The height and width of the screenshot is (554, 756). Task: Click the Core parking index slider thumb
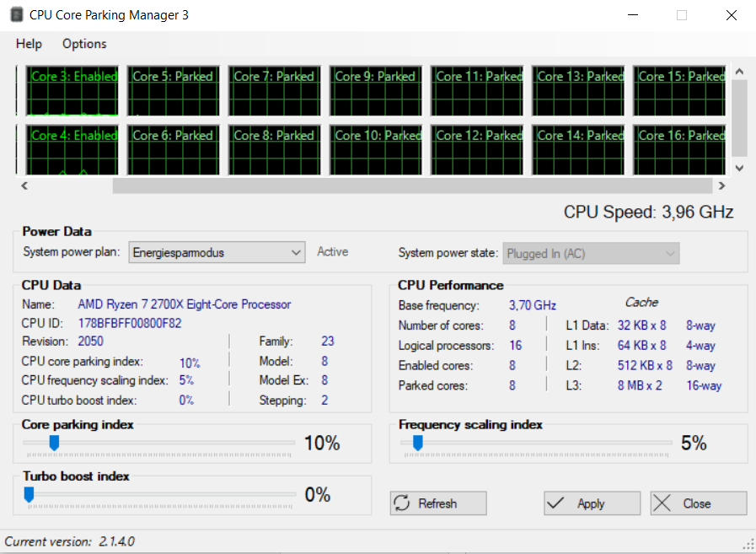[x=55, y=443]
